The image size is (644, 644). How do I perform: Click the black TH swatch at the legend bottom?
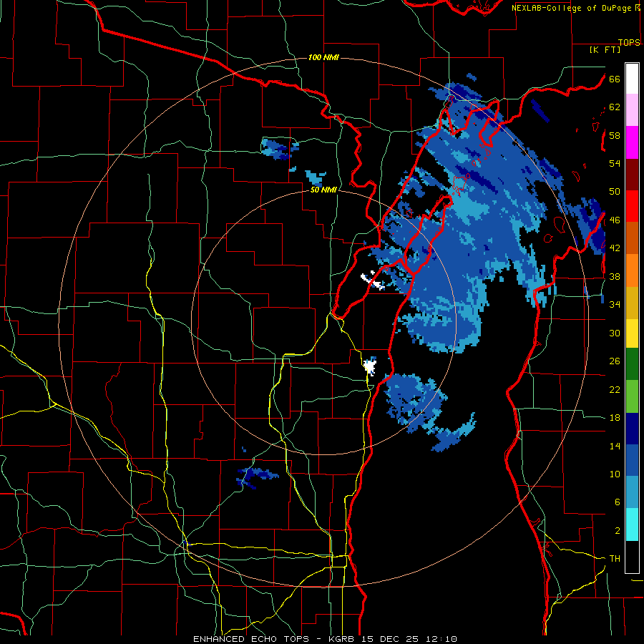(632, 557)
